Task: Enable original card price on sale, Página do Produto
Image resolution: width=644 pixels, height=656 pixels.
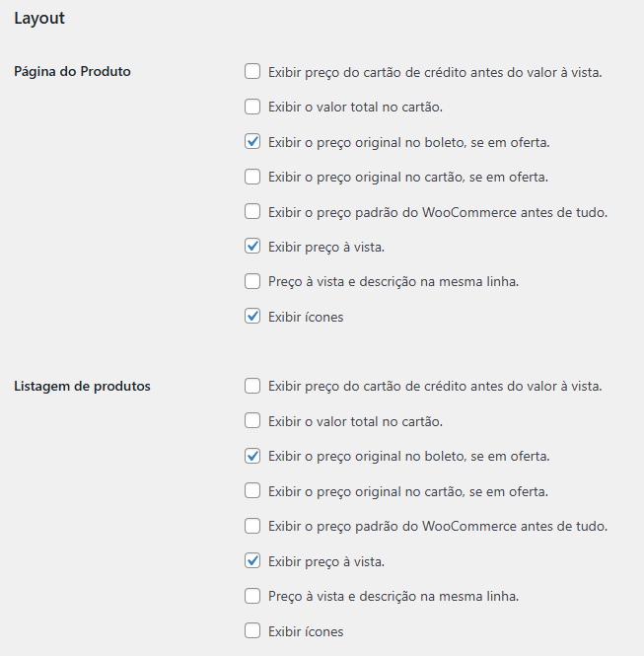Action: click(x=252, y=177)
